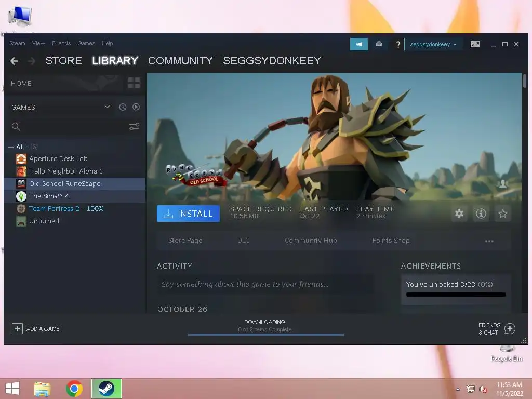Click the Unturned game icon

(x=21, y=221)
